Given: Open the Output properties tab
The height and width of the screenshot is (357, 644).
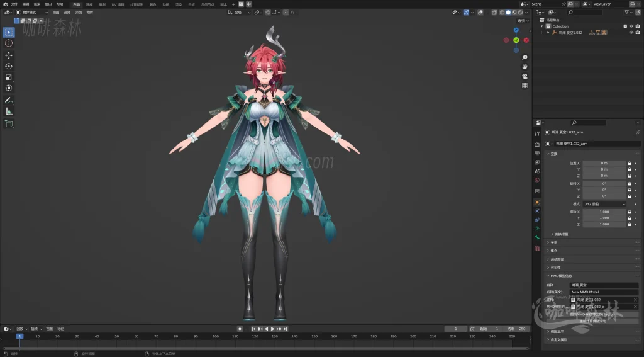Looking at the screenshot, I should (x=537, y=154).
